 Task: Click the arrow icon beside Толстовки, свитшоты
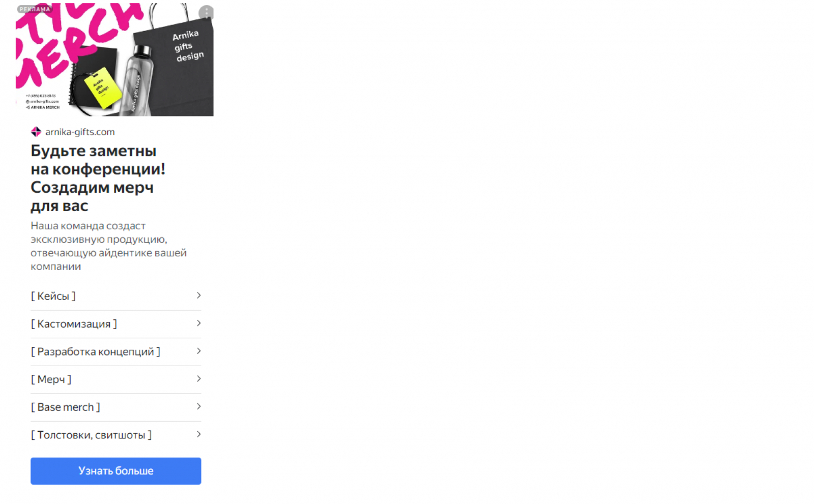tap(198, 434)
